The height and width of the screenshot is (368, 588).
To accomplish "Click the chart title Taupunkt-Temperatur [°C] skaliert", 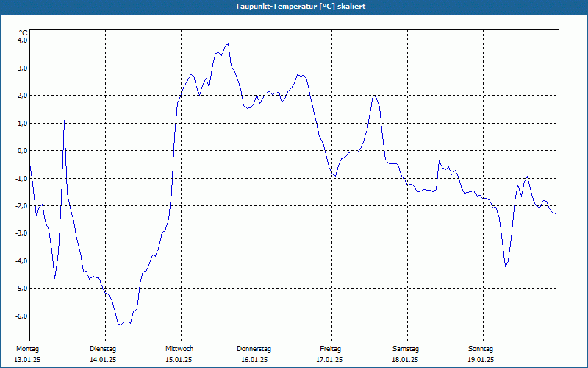I will (301, 7).
